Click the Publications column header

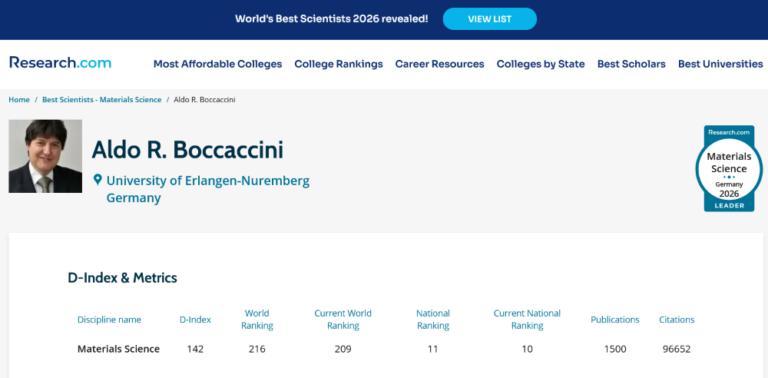tap(615, 320)
